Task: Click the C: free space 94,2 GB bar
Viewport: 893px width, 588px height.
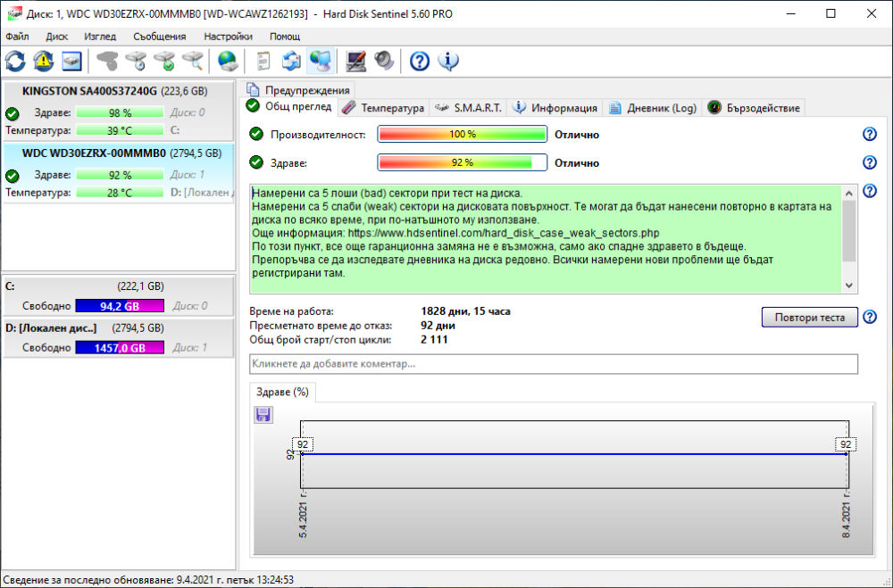Action: coord(120,306)
